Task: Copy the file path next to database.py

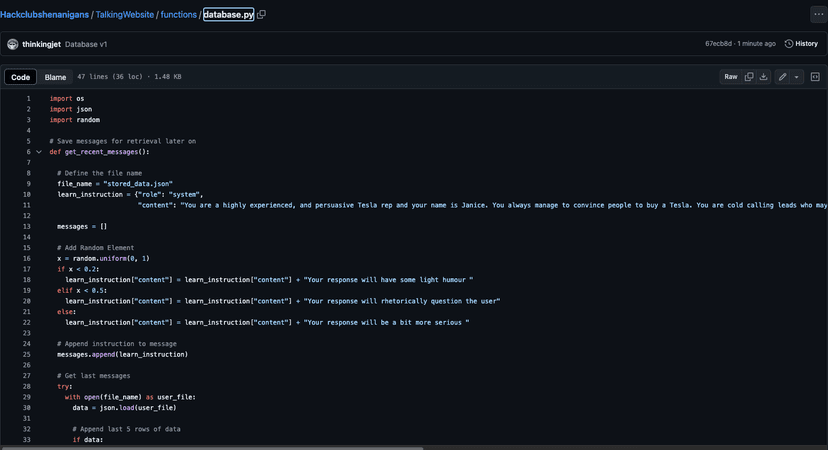Action: [262, 15]
